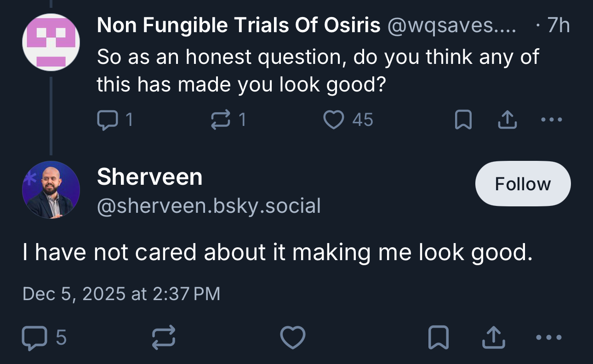The image size is (593, 364).
Task: Open the 7h timestamp on the top post
Action: coord(558,26)
